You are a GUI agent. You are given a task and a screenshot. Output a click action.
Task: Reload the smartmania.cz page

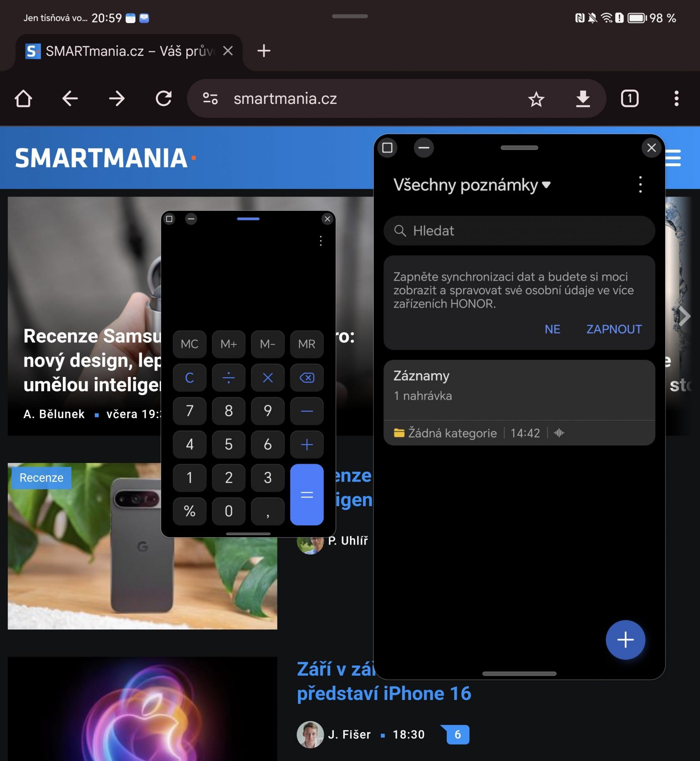click(x=163, y=98)
